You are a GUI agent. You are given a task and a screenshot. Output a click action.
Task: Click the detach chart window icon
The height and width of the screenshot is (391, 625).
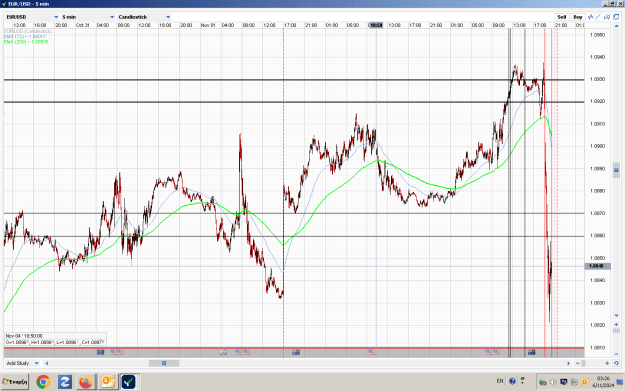pyautogui.click(x=616, y=17)
